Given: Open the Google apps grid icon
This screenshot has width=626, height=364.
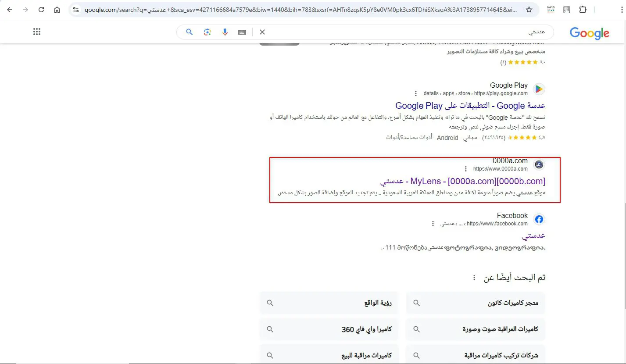Looking at the screenshot, I should 37,32.
